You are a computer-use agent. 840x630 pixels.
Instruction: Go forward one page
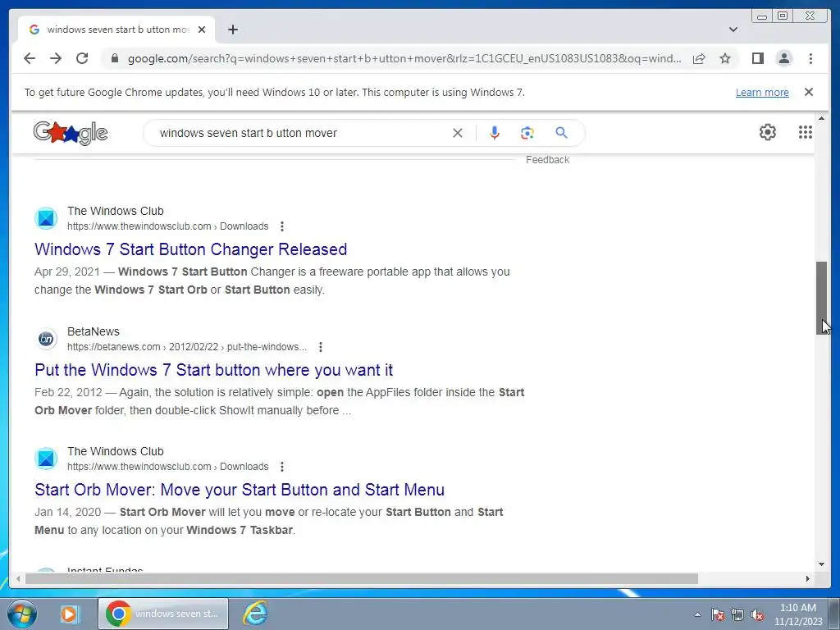[56, 58]
